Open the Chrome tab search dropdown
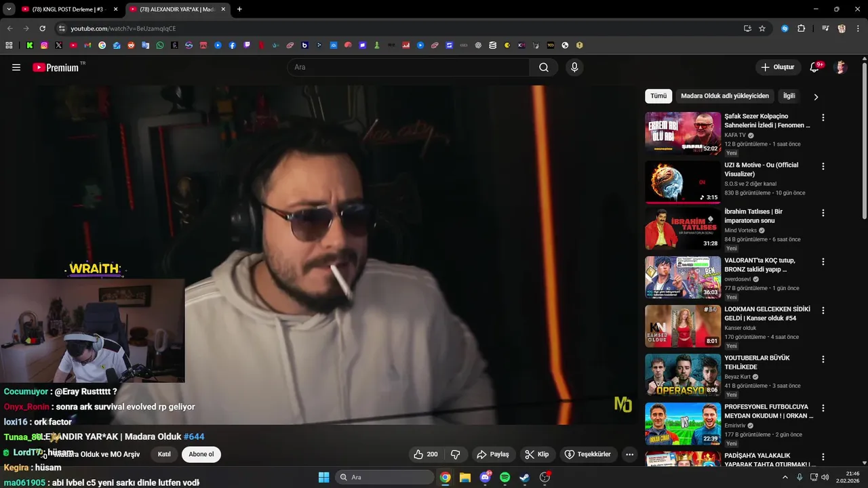The height and width of the screenshot is (488, 868). (x=9, y=9)
